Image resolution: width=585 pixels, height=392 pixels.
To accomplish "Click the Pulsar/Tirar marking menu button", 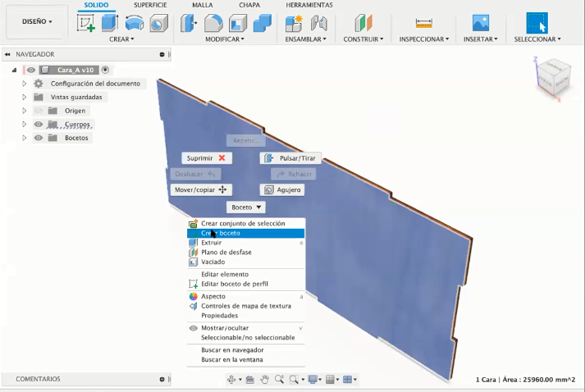I will coord(290,158).
